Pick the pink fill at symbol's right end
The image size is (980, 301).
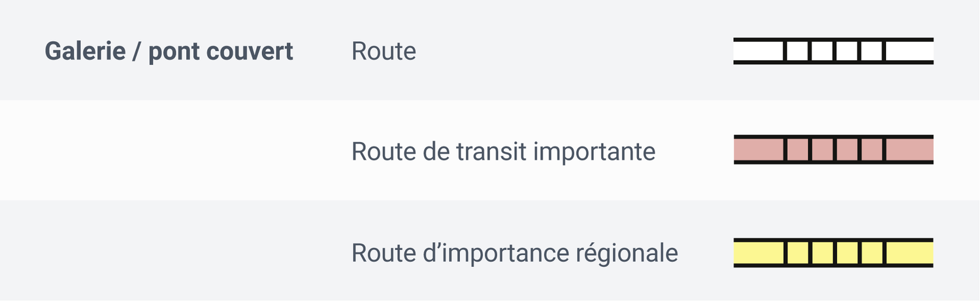(909, 150)
